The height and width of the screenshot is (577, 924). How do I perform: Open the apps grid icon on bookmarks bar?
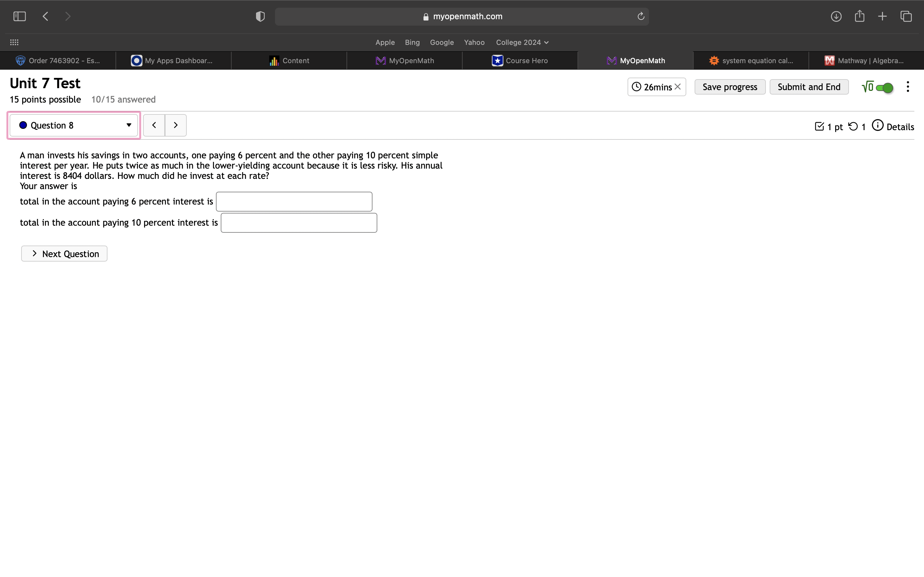point(14,42)
